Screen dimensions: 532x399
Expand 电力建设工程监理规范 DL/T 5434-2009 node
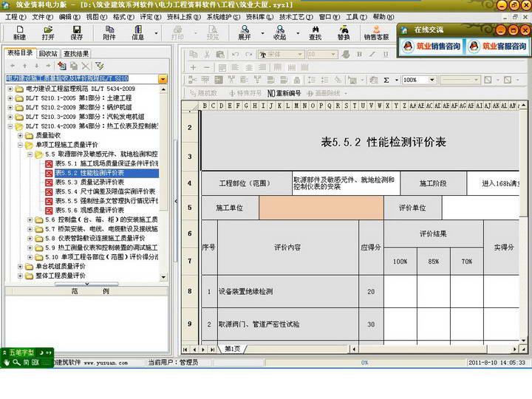(x=10, y=89)
